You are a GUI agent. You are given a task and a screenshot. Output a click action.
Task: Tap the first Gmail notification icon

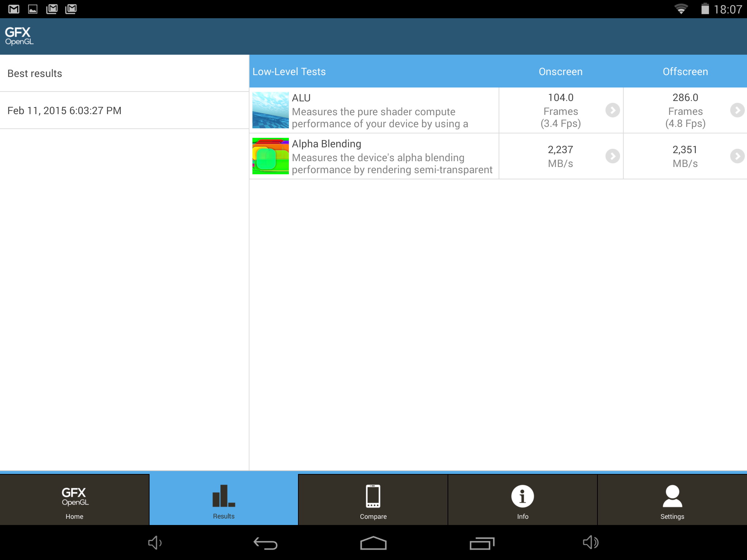14,9
